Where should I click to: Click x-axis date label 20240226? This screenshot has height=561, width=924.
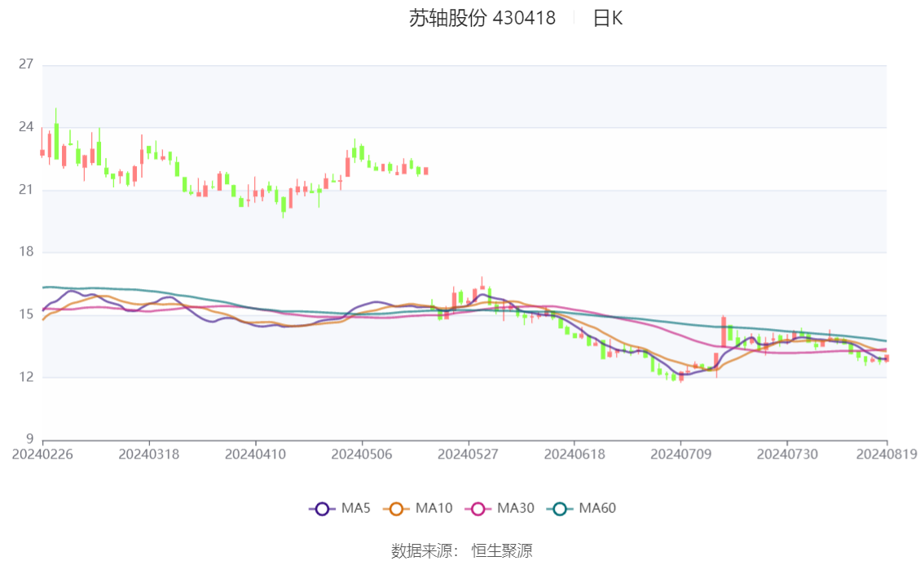(x=42, y=454)
